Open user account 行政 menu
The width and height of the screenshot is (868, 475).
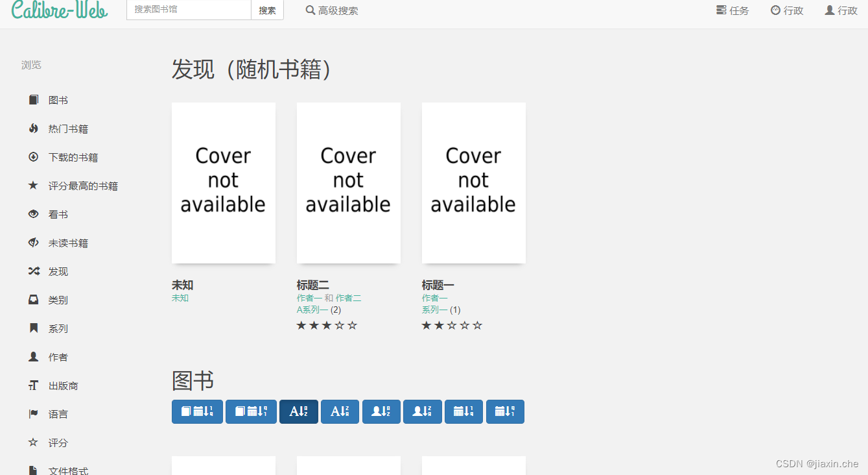[x=840, y=10]
